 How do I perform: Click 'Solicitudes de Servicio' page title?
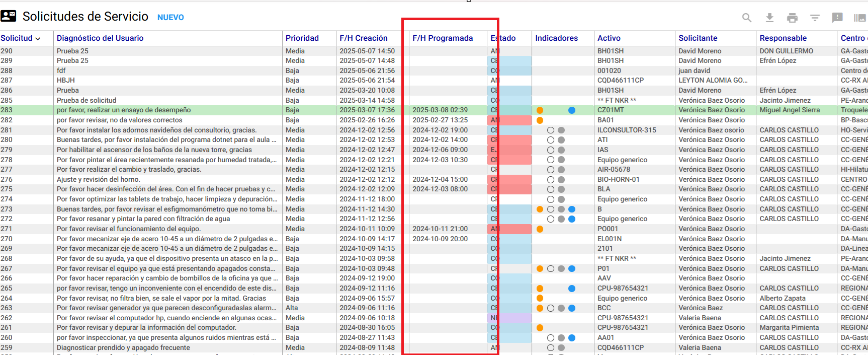point(85,17)
